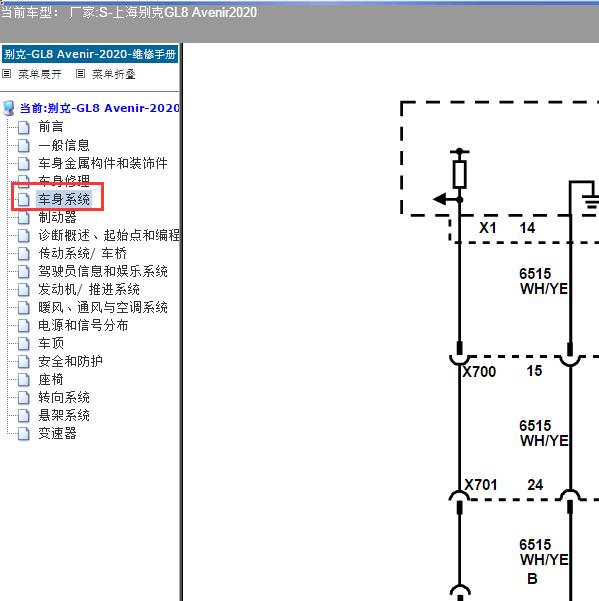Open root node 当前:别克-GL8 Avenir-2020
This screenshot has height=601, width=599.
pyautogui.click(x=100, y=108)
